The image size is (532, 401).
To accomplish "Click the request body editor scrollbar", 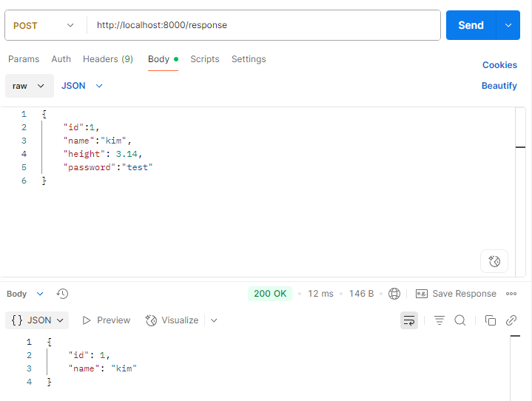I will tap(520, 192).
